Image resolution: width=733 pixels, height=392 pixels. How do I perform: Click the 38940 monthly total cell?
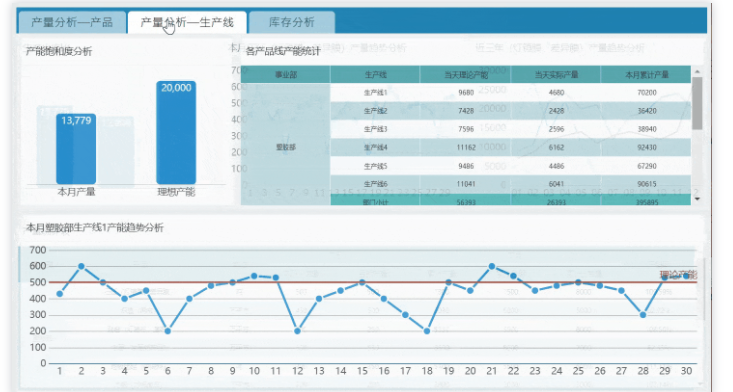[x=647, y=129]
